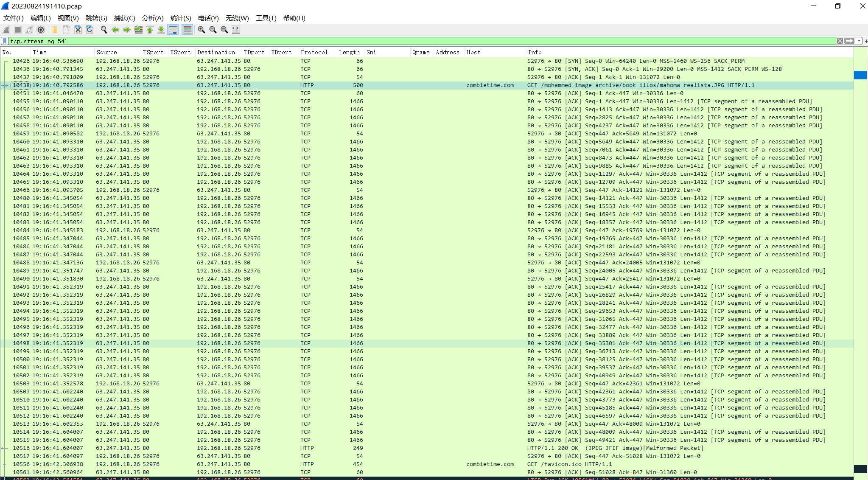Expand the recent filter history dropdown
The image size is (868, 480).
tap(859, 41)
